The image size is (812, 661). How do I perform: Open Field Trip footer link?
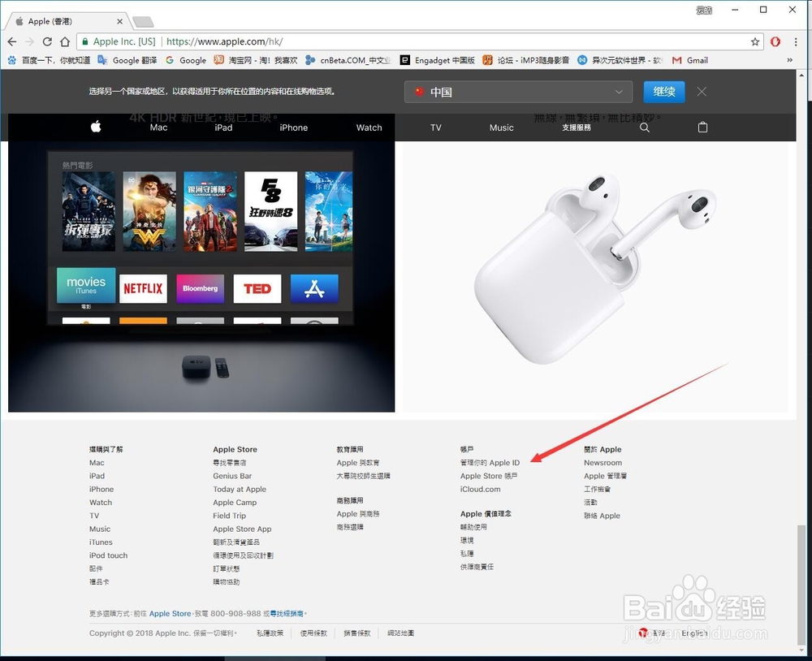click(230, 516)
